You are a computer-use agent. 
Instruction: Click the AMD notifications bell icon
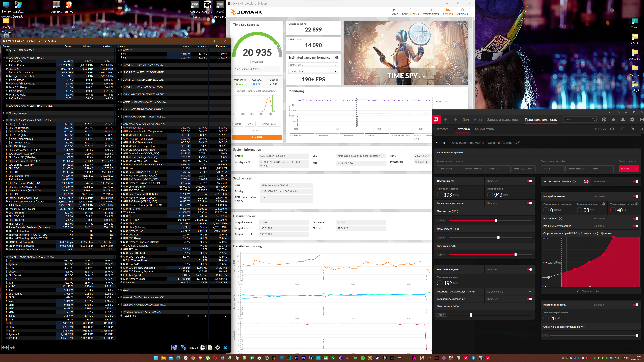tap(623, 120)
